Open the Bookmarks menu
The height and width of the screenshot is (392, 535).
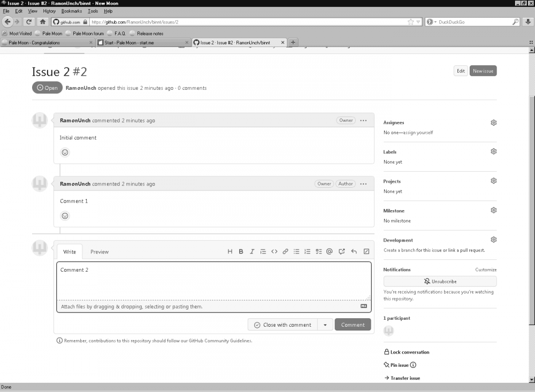(72, 11)
